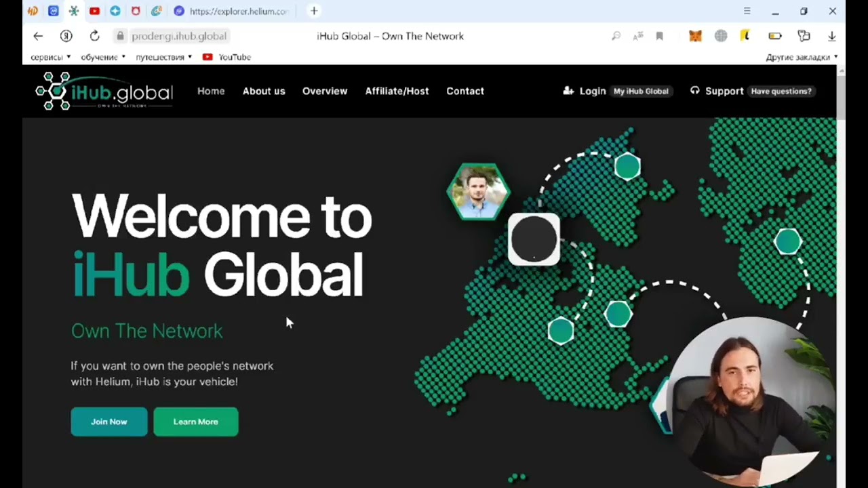Image resolution: width=868 pixels, height=488 pixels.
Task: Click the black Helium hotspot device image
Action: coord(534,239)
